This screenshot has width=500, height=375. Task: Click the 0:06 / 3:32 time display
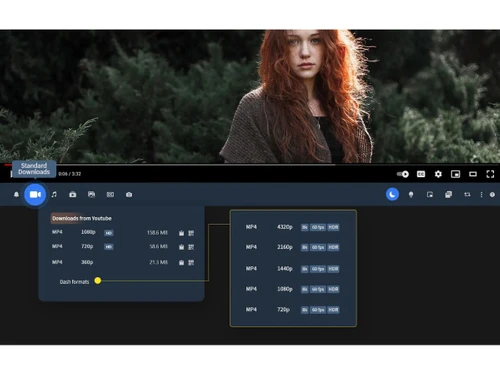coord(70,174)
